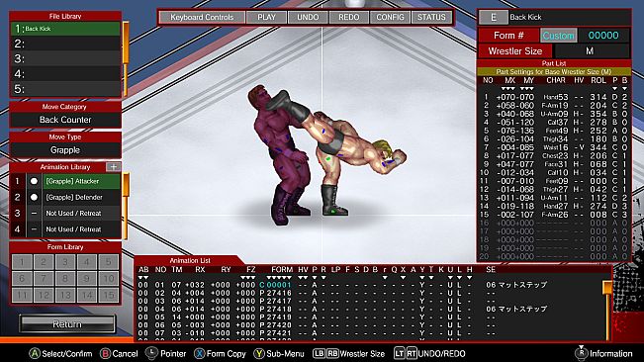Click the B button Cancel icon
644x362 pixels.
click(x=105, y=353)
